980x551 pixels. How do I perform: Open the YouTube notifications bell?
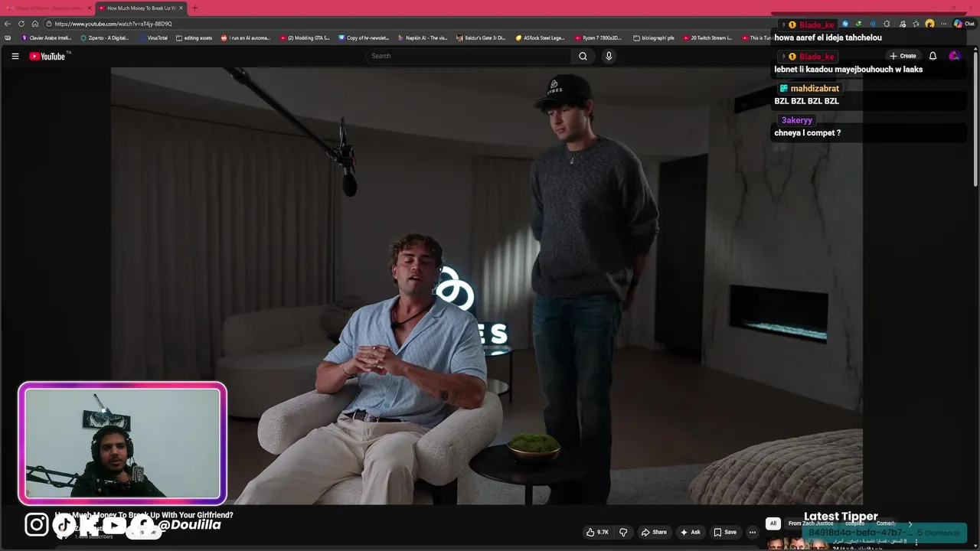click(933, 56)
